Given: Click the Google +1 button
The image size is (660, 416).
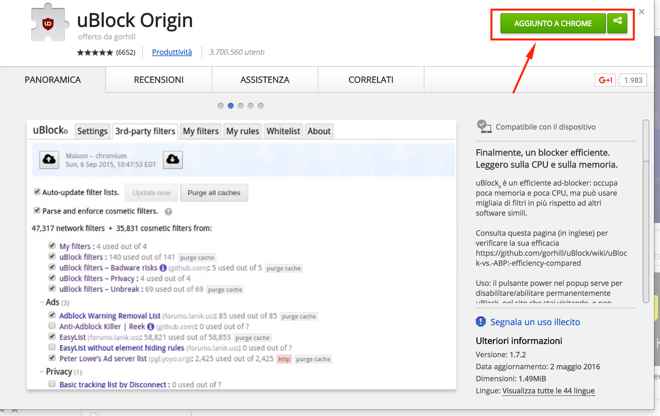Looking at the screenshot, I should 605,80.
